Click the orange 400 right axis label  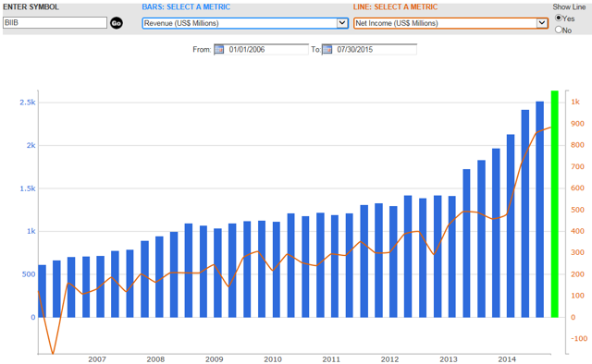pos(577,231)
